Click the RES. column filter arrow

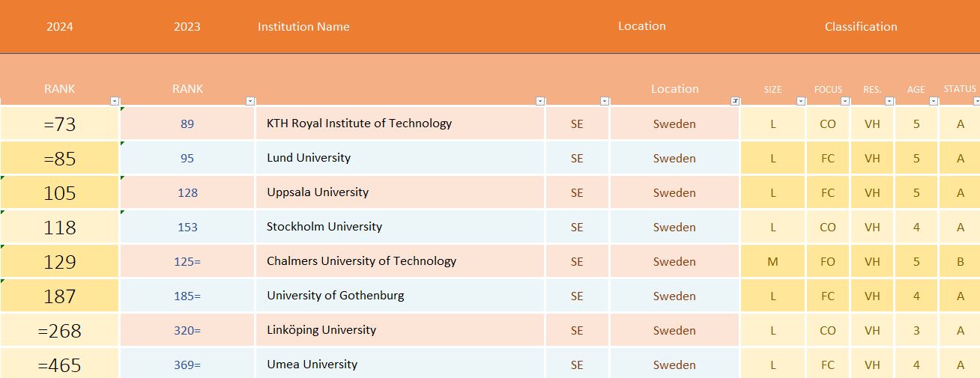889,101
